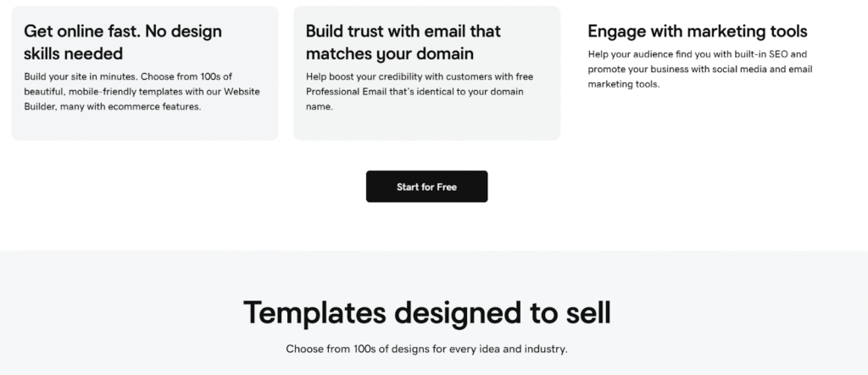Click the "Help your audience find you" paragraph
This screenshot has width=868, height=375.
click(x=699, y=69)
